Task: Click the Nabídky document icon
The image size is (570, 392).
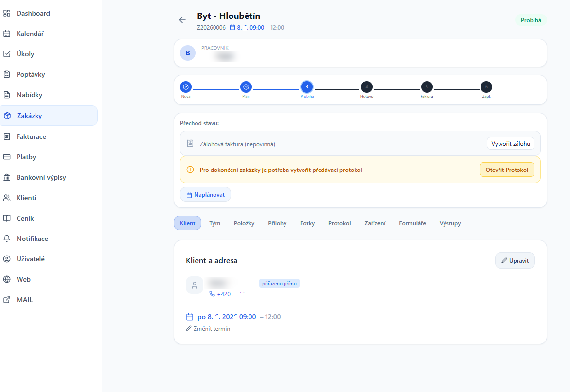Action: pyautogui.click(x=7, y=95)
